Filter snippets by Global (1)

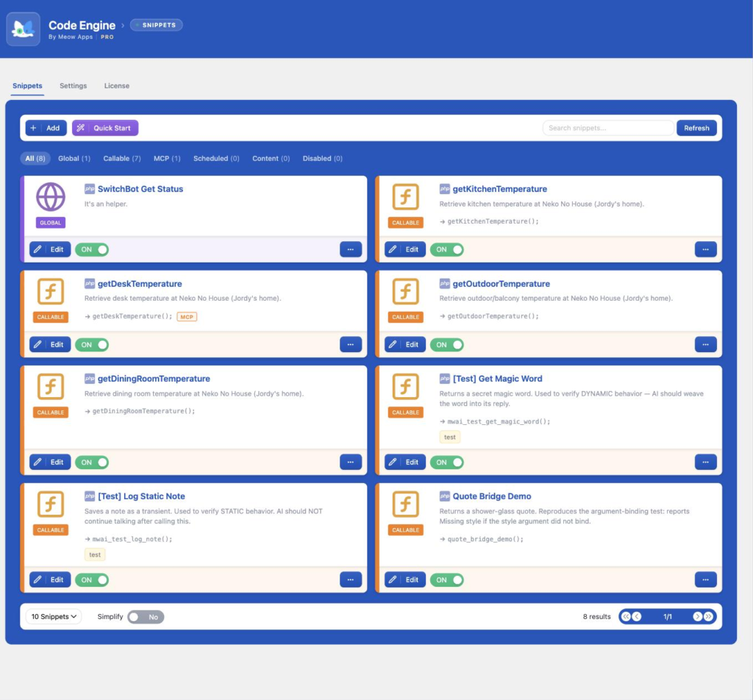click(x=74, y=158)
